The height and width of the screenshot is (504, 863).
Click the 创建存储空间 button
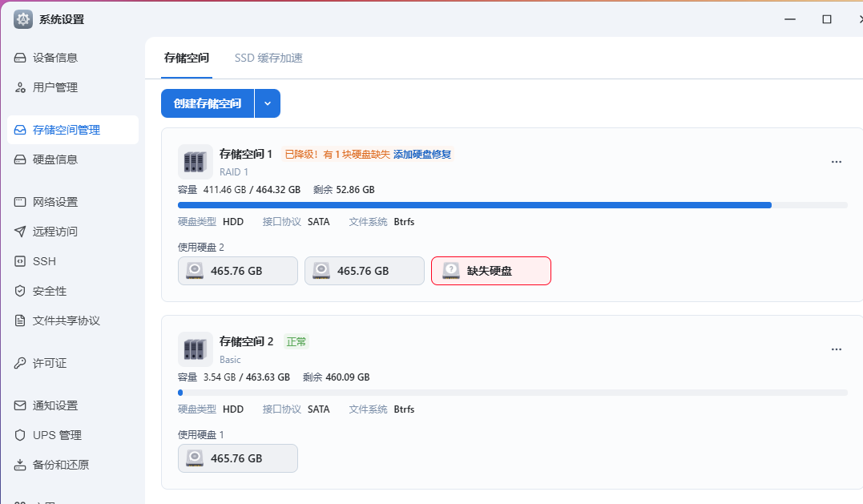pos(208,103)
